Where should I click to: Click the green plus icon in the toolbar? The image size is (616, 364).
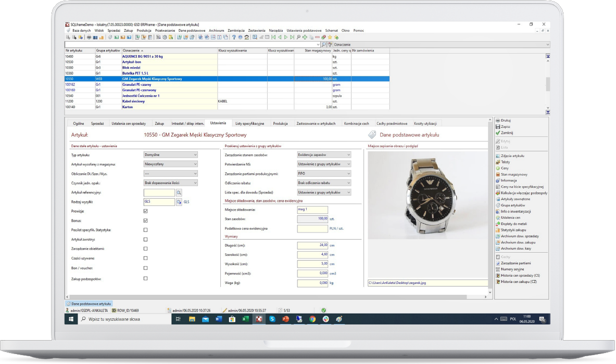click(x=305, y=37)
